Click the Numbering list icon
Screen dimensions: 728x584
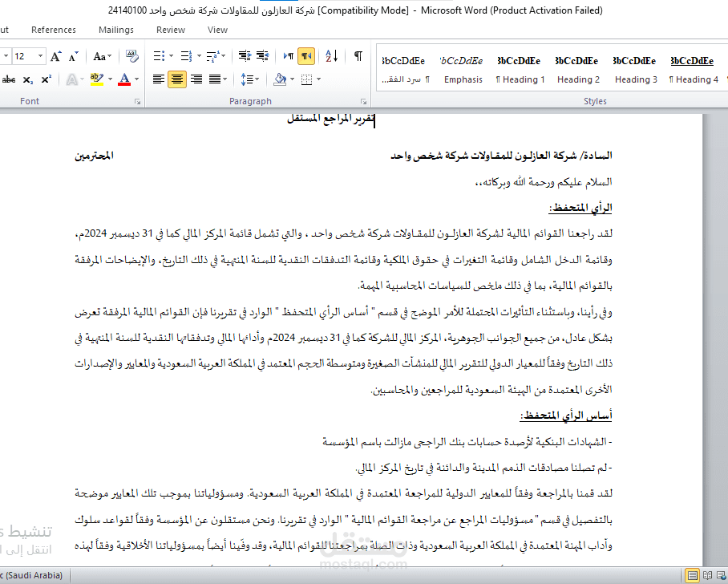(186, 56)
